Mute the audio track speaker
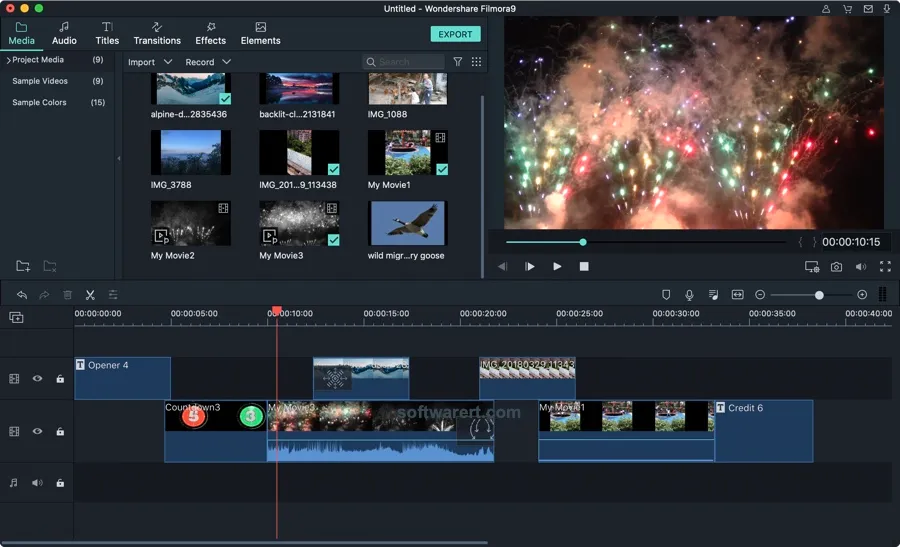The image size is (900, 547). pos(37,483)
